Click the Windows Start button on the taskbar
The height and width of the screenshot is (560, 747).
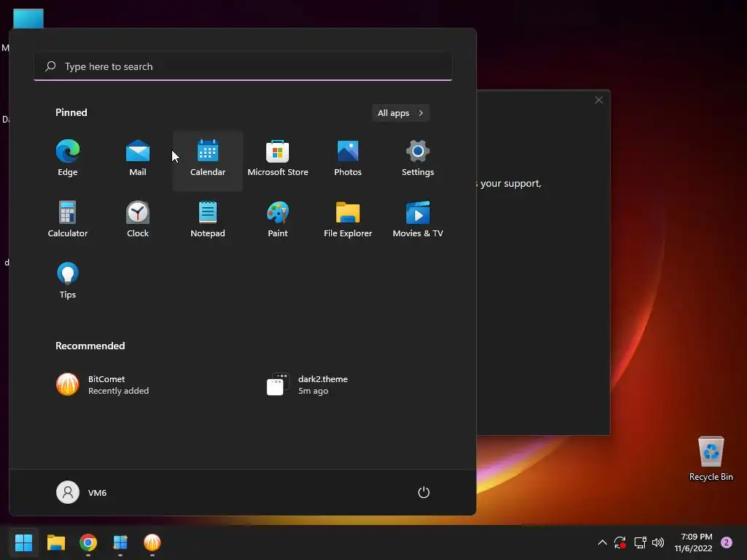tap(23, 542)
